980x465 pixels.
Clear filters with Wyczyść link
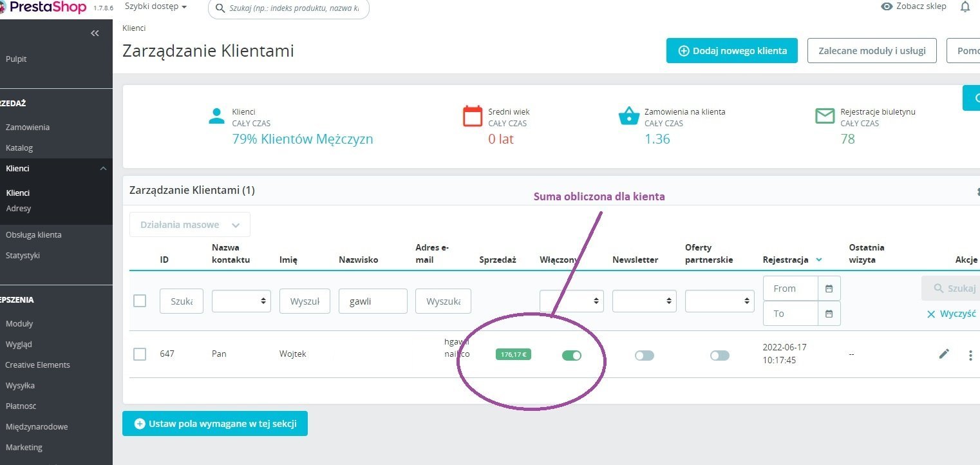coord(951,314)
